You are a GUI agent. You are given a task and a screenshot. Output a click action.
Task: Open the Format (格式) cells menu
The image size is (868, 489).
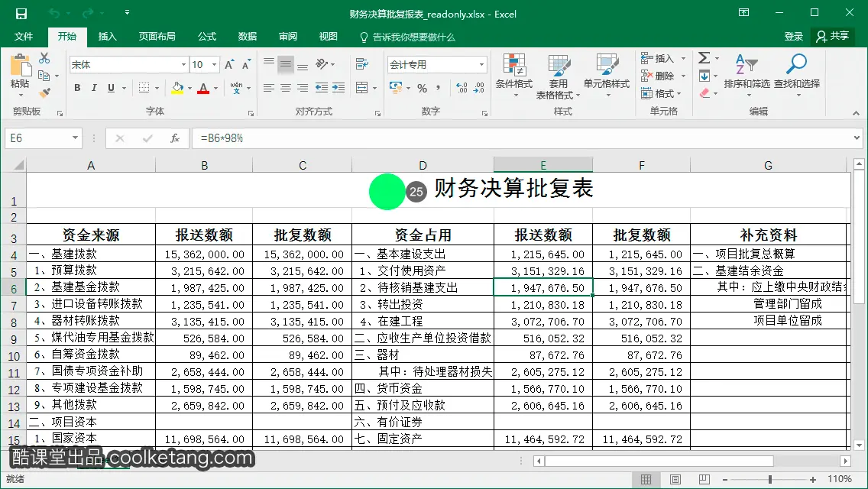(662, 93)
